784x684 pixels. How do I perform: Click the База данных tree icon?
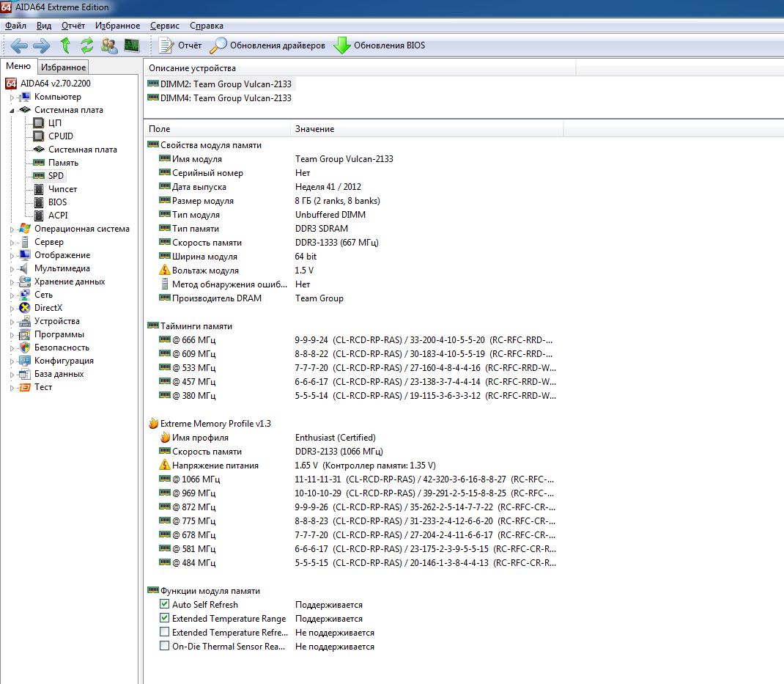[24, 374]
